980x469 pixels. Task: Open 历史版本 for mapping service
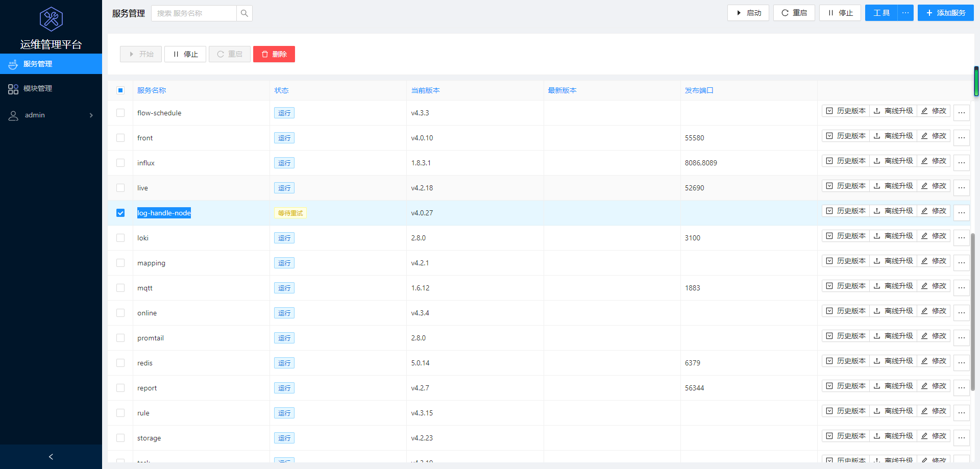(x=846, y=261)
